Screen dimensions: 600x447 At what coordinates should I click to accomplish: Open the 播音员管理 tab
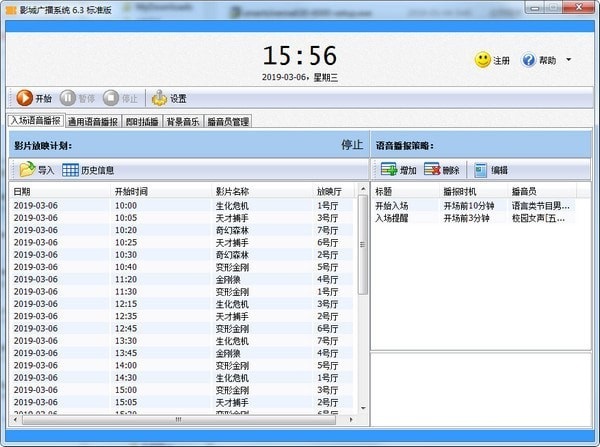coord(229,122)
